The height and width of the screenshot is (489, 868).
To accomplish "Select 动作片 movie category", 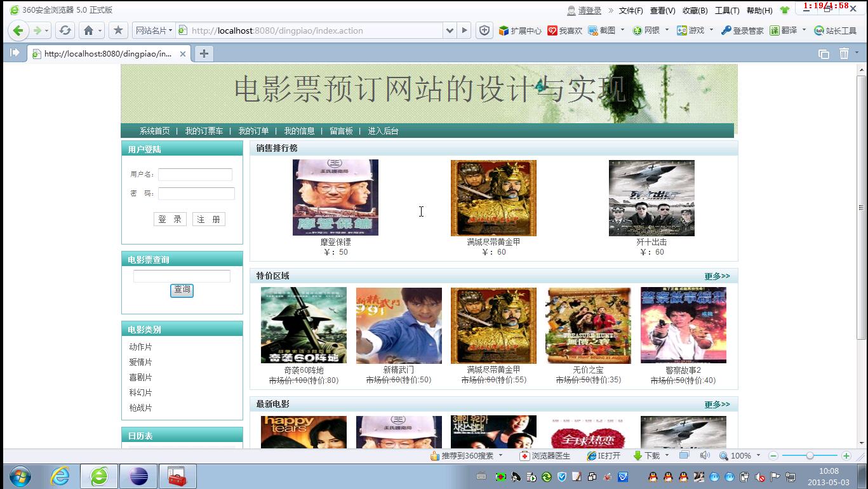I will coord(140,347).
